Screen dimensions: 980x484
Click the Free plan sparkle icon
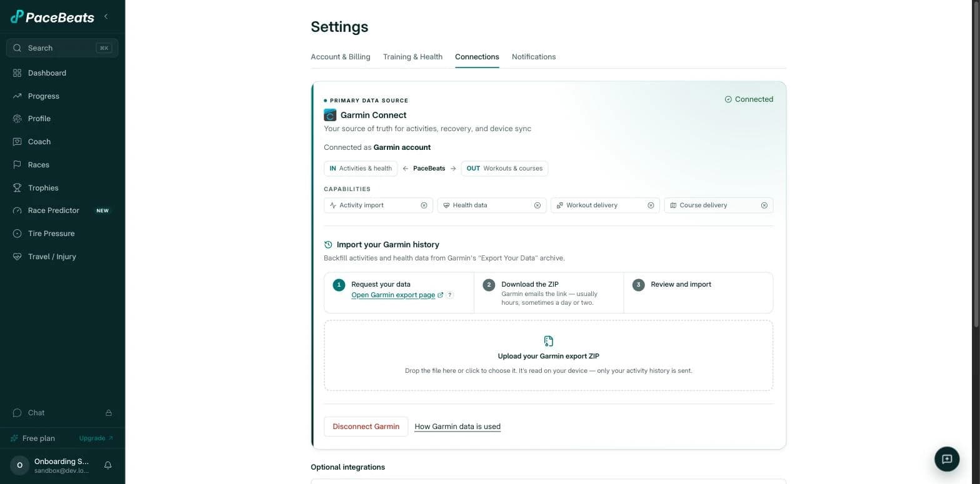pyautogui.click(x=14, y=438)
